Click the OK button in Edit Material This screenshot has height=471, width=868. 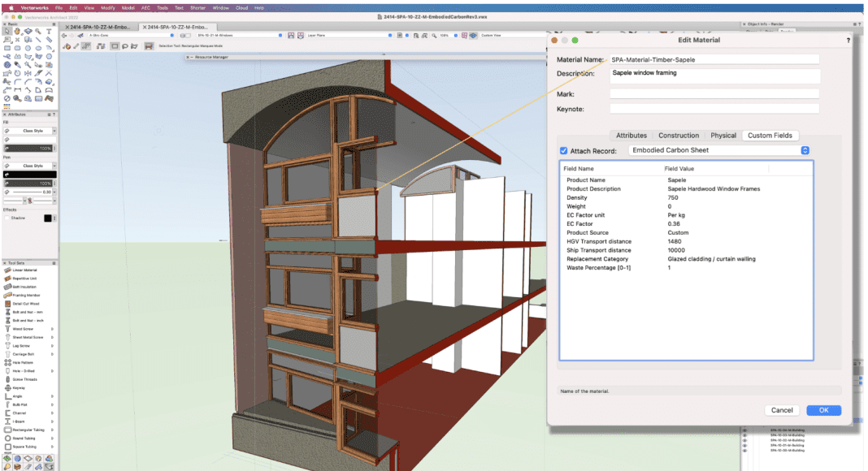pos(823,410)
